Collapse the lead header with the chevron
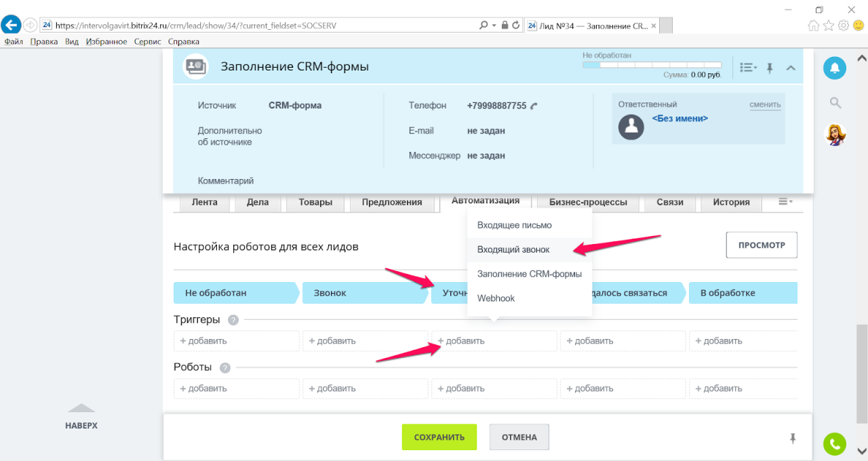868x461 pixels. point(790,68)
